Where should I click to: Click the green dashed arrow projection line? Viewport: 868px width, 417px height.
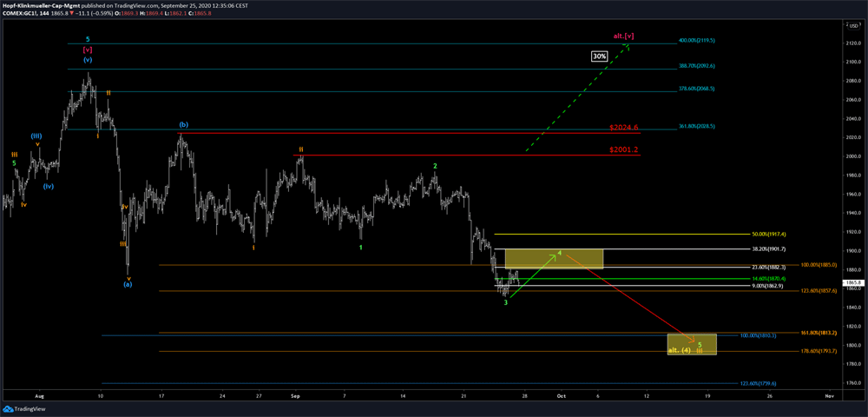pos(577,100)
